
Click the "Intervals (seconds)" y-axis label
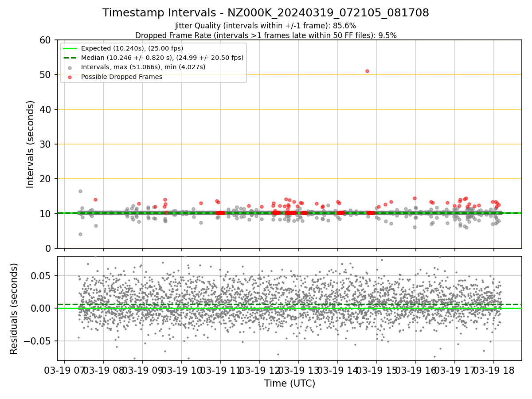pos(30,144)
